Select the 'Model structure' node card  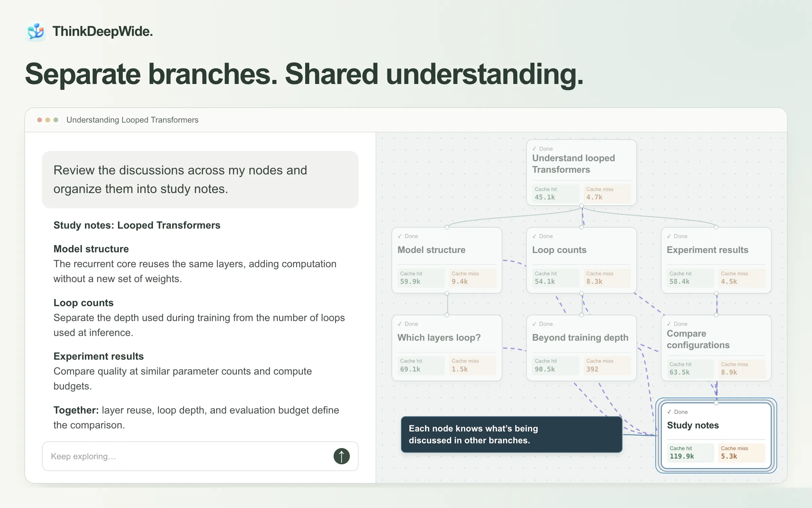tap(447, 260)
